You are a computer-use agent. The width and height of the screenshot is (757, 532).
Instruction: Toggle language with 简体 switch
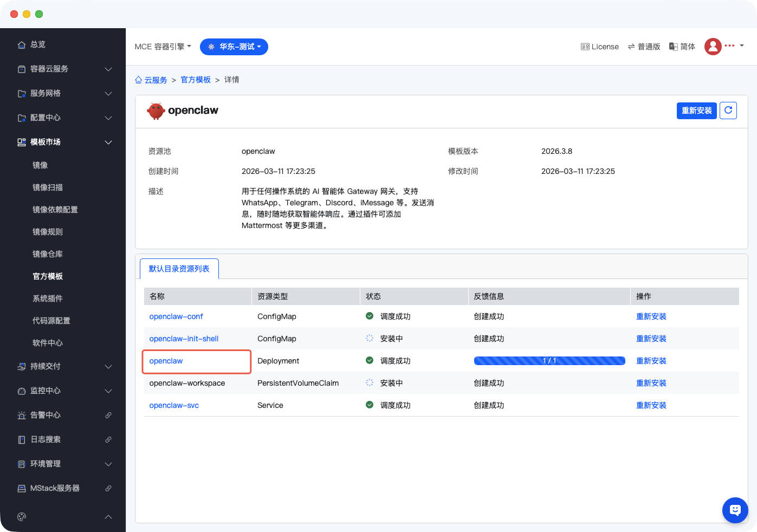click(x=682, y=47)
